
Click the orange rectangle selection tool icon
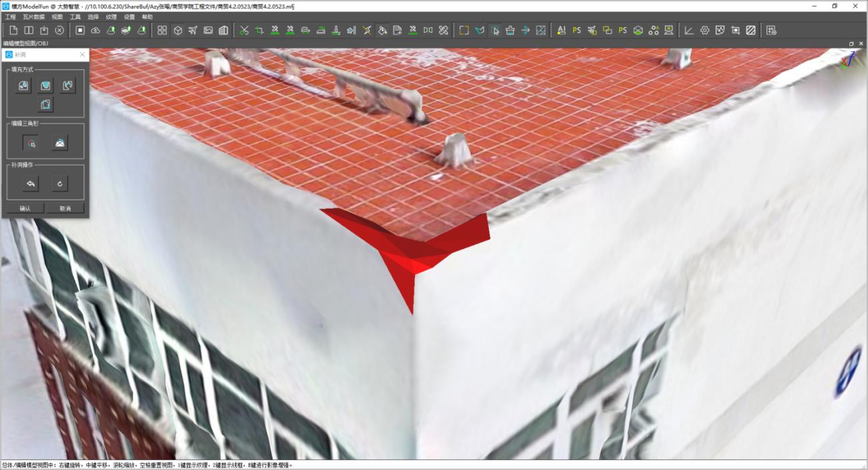coord(464,30)
